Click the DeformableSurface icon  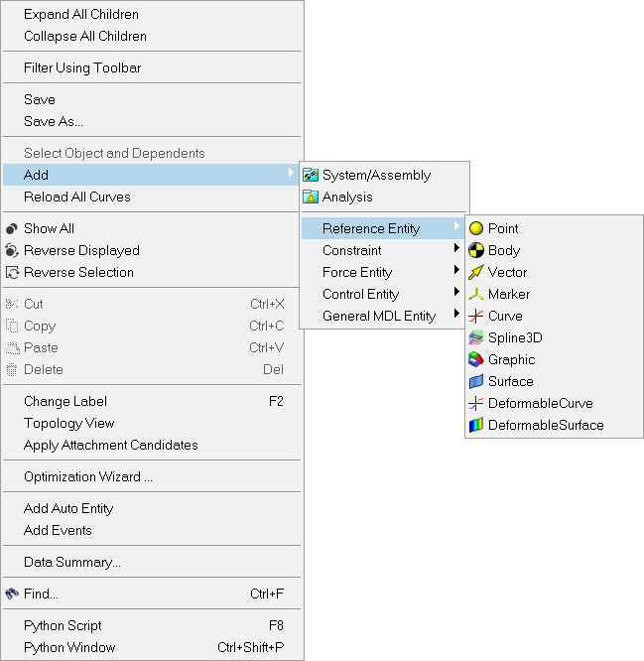tap(476, 425)
